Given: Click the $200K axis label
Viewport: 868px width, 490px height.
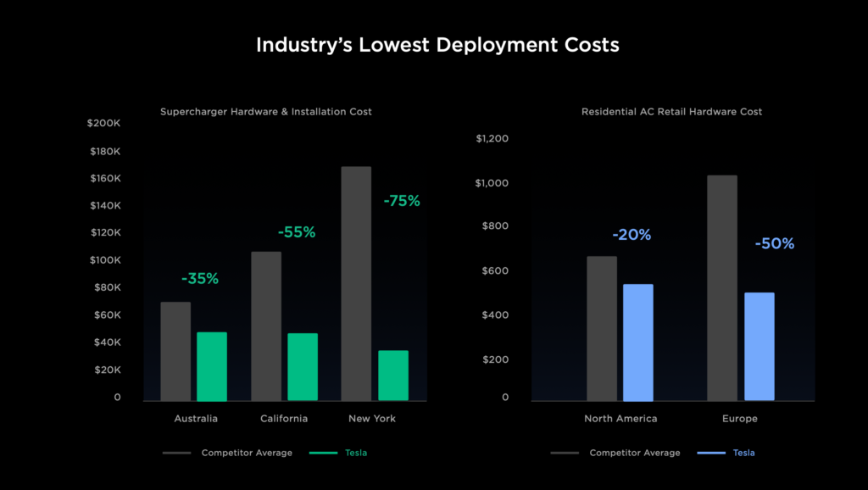Looking at the screenshot, I should pos(103,123).
